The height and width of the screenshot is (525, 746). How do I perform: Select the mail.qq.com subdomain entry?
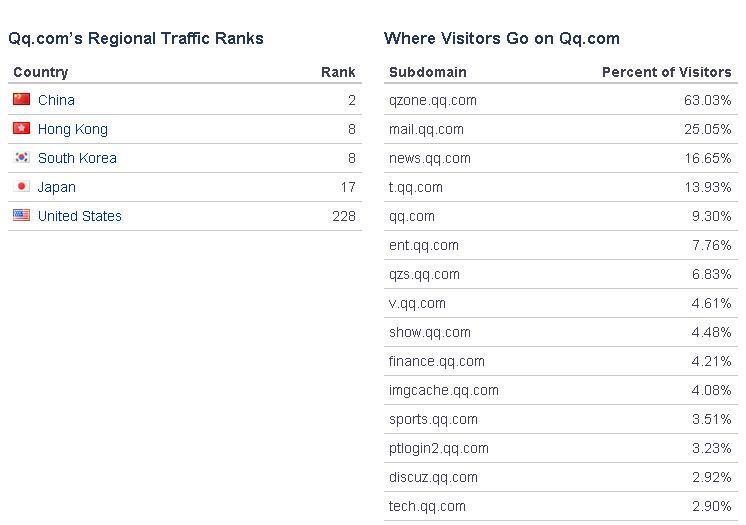pyautogui.click(x=426, y=129)
